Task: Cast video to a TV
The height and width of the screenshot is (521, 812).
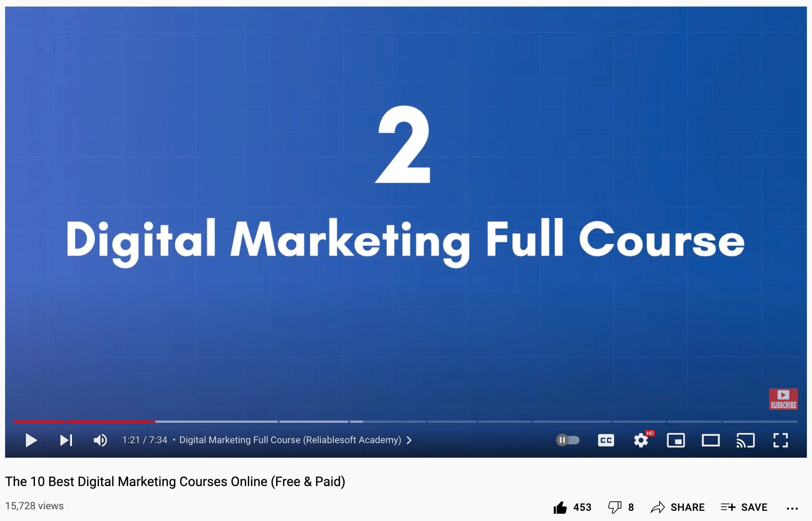Action: [745, 440]
